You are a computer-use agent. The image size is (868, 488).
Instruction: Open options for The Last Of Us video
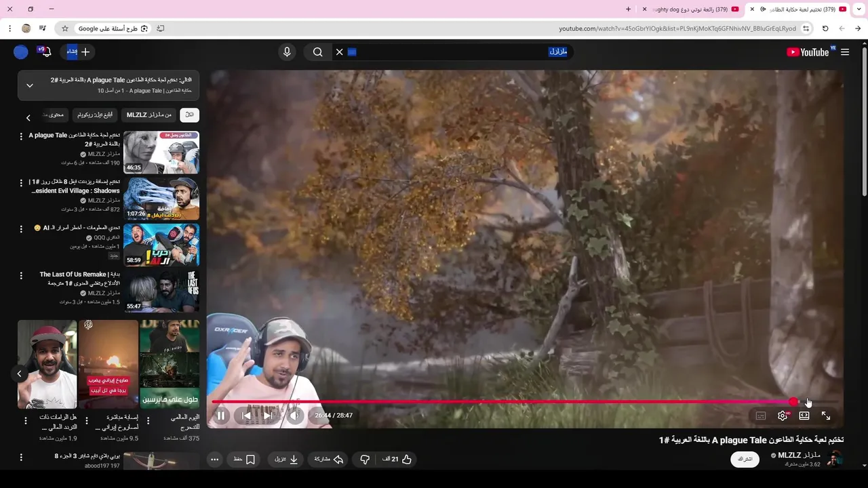click(21, 276)
